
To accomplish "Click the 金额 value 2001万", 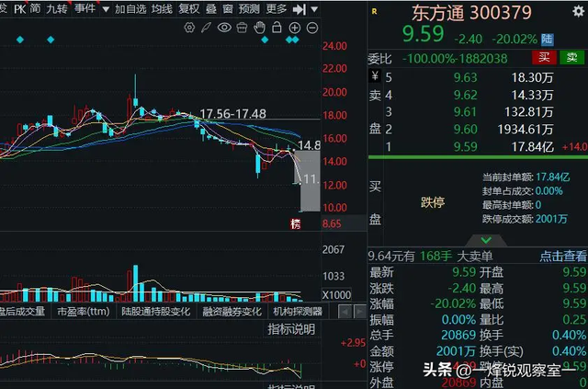I will (457, 351).
